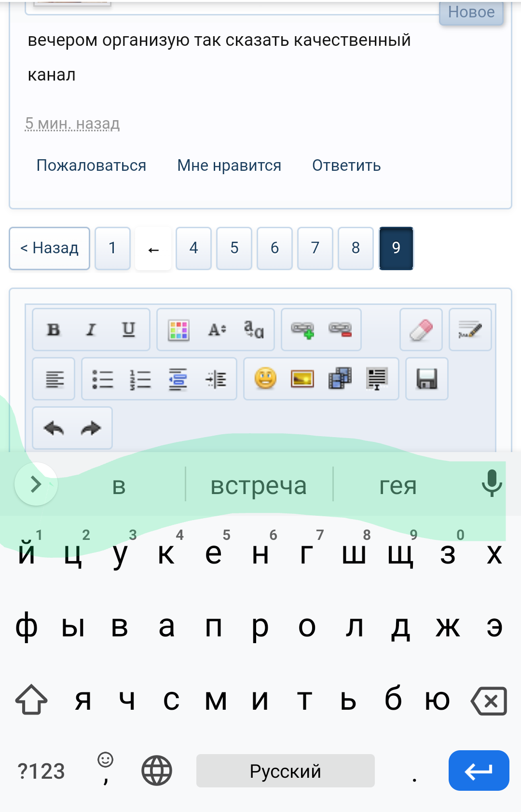This screenshot has width=521, height=812.
Task: Tap the 'ь' key
Action: tap(348, 700)
